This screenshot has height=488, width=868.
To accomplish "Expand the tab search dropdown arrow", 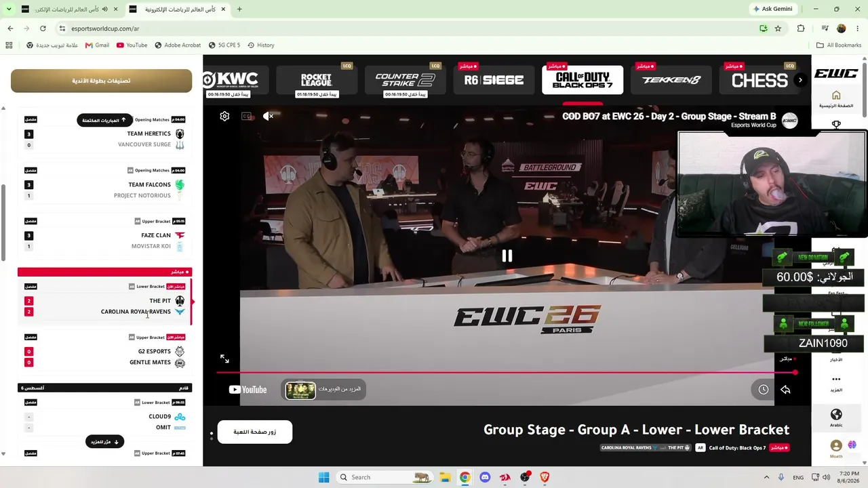I will 9,9.
